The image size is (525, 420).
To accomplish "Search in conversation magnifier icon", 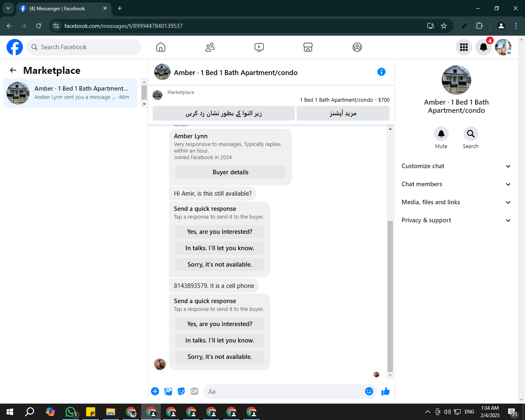I will tap(471, 134).
